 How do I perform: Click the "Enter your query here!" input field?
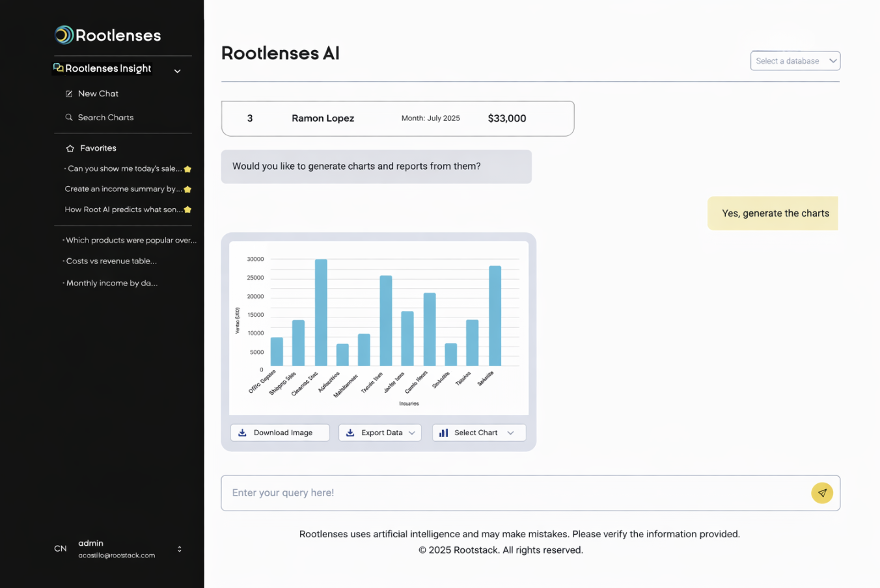click(x=514, y=493)
